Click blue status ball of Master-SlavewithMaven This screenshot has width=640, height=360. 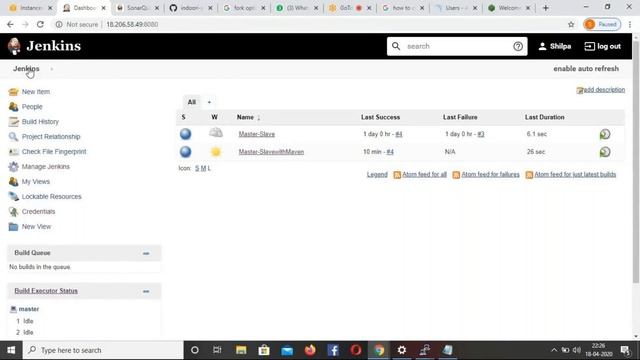(x=186, y=152)
